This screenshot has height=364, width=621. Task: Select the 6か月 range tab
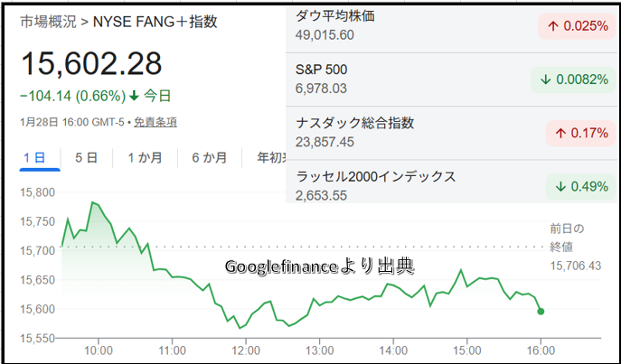click(x=209, y=157)
